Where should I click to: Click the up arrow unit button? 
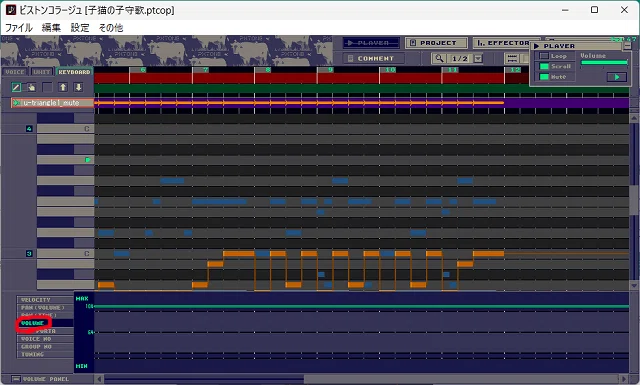(63, 87)
